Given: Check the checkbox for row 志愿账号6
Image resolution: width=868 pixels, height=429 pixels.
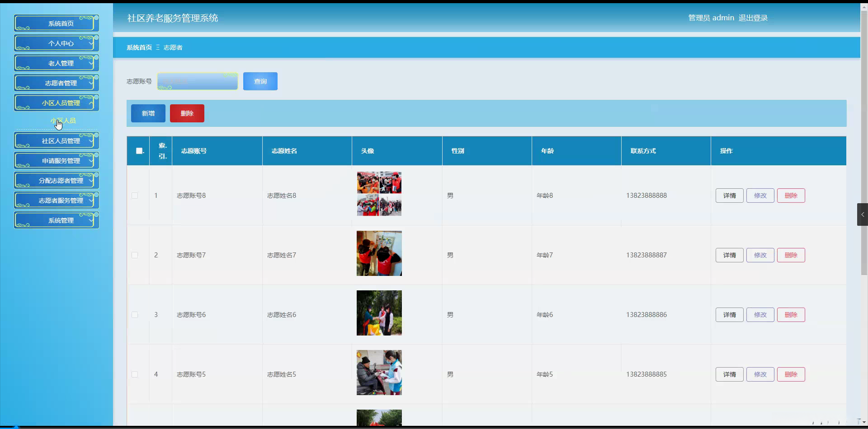Looking at the screenshot, I should click(x=135, y=315).
